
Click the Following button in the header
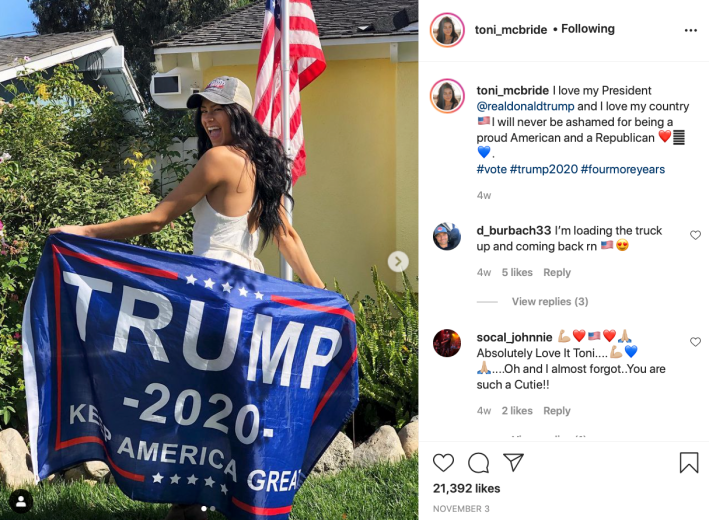click(588, 29)
